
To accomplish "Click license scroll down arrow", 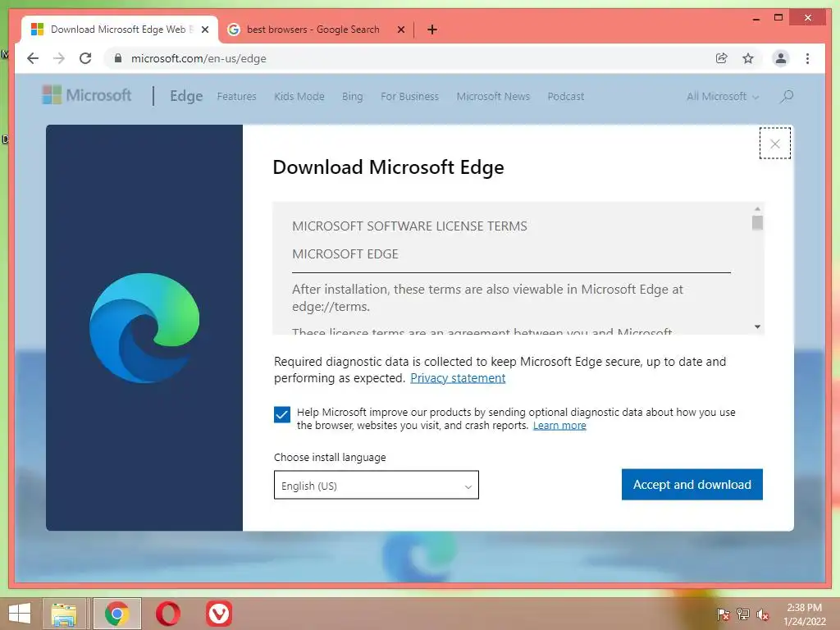I will [x=757, y=326].
